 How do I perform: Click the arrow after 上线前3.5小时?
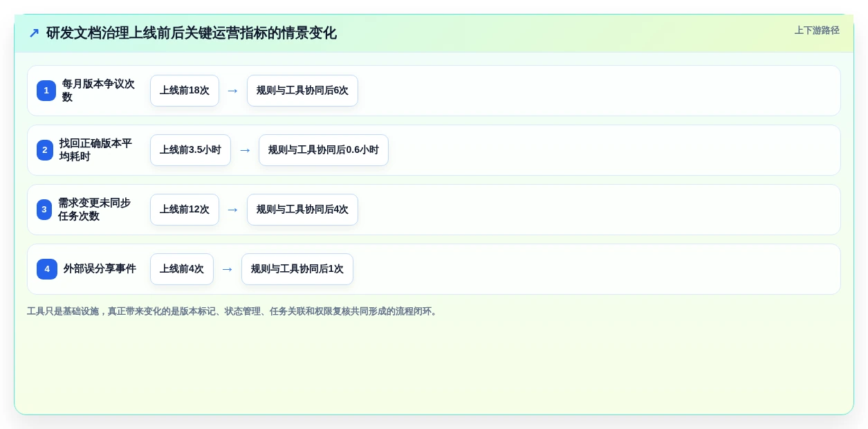pyautogui.click(x=245, y=150)
